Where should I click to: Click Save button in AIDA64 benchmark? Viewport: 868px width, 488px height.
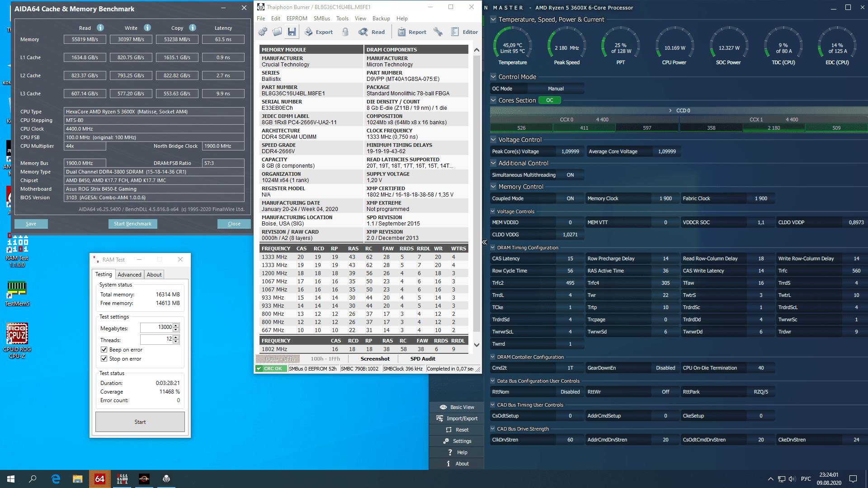click(x=31, y=224)
